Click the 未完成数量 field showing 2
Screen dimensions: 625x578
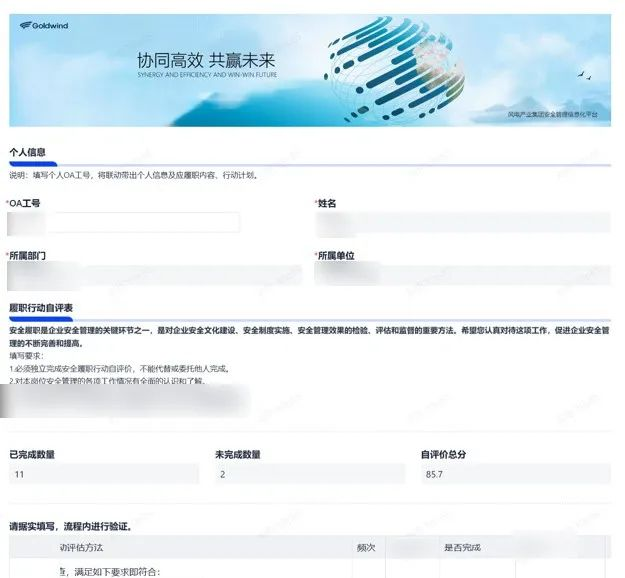point(309,474)
